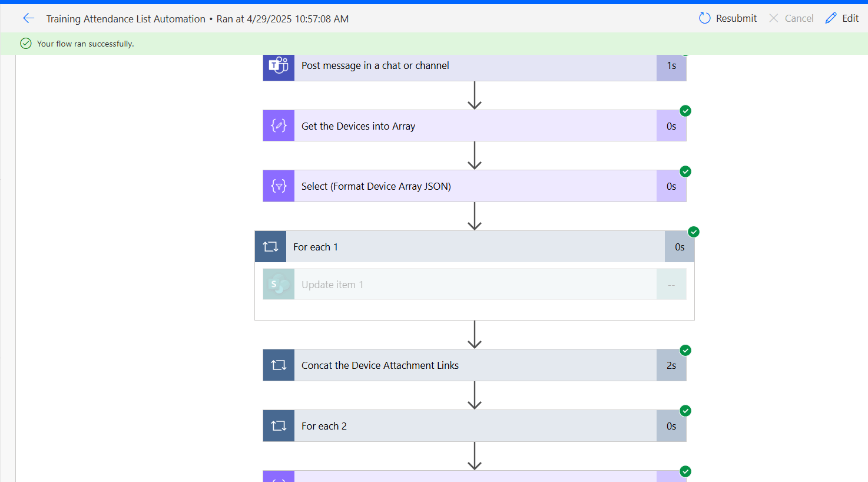Click the Training Attendance List Automation title
Image resolution: width=868 pixels, height=482 pixels.
coord(125,18)
